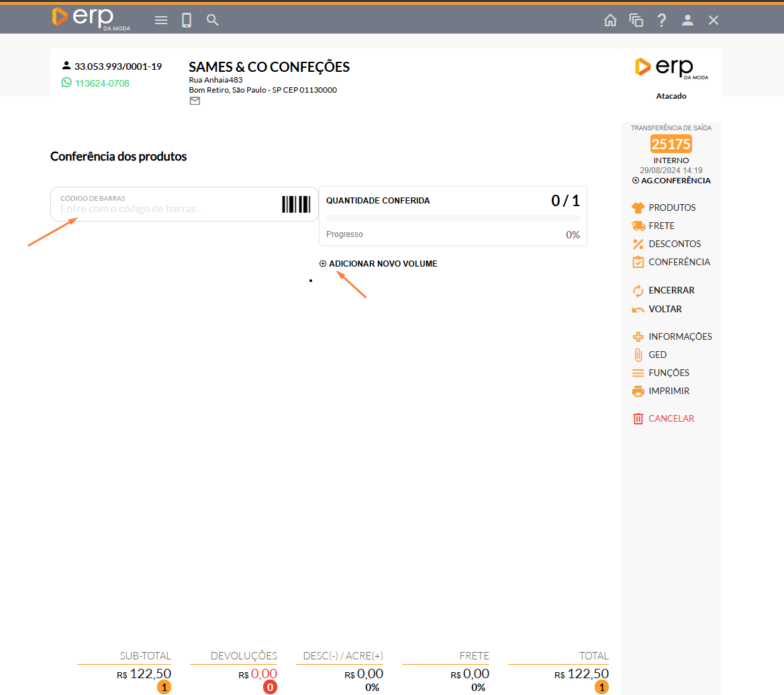The image size is (784, 695).
Task: Open help question mark icon
Action: (x=662, y=20)
